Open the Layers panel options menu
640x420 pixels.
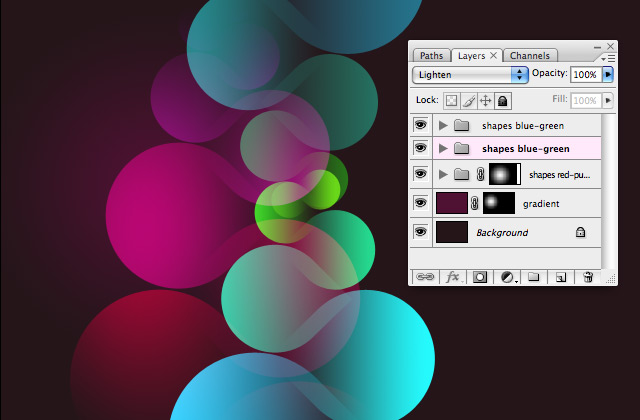608,59
